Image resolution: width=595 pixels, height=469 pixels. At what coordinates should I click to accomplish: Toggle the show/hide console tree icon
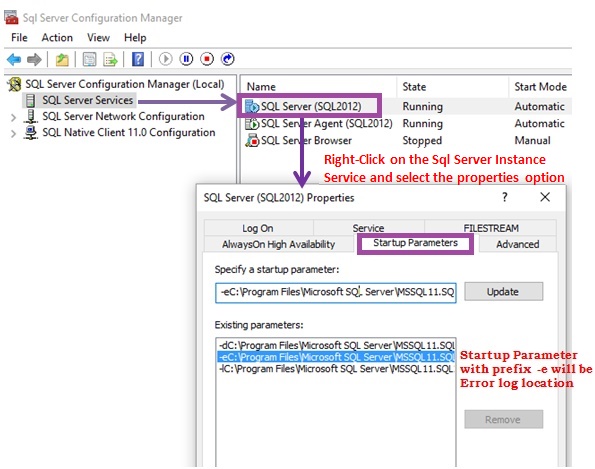click(90, 60)
